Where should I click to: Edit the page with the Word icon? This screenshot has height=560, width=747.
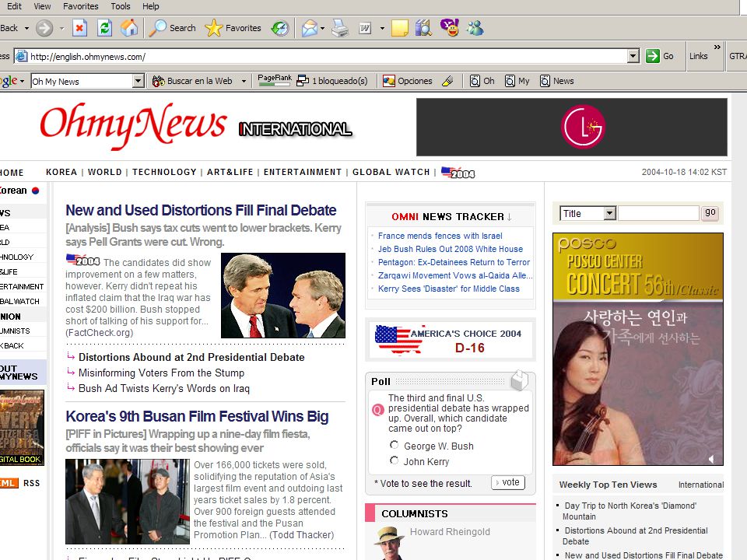[365, 28]
